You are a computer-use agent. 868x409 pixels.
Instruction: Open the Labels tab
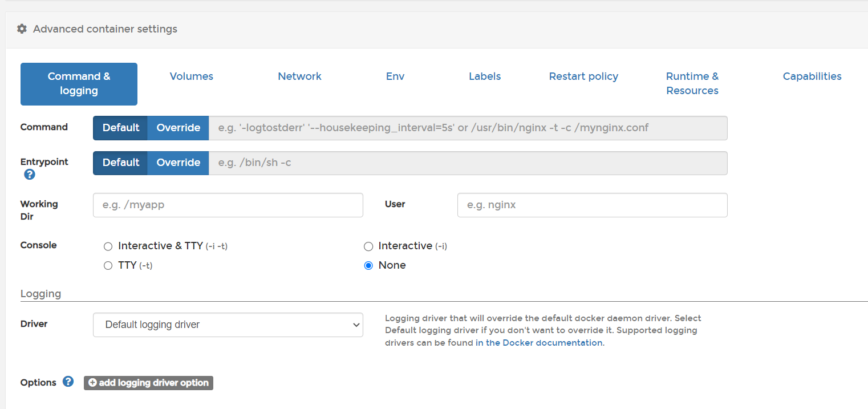pyautogui.click(x=484, y=76)
